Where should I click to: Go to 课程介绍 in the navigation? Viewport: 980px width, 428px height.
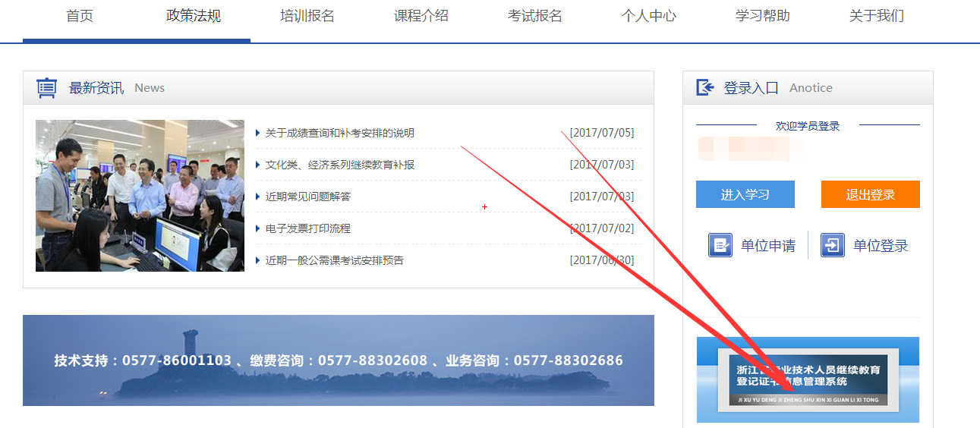[x=421, y=16]
